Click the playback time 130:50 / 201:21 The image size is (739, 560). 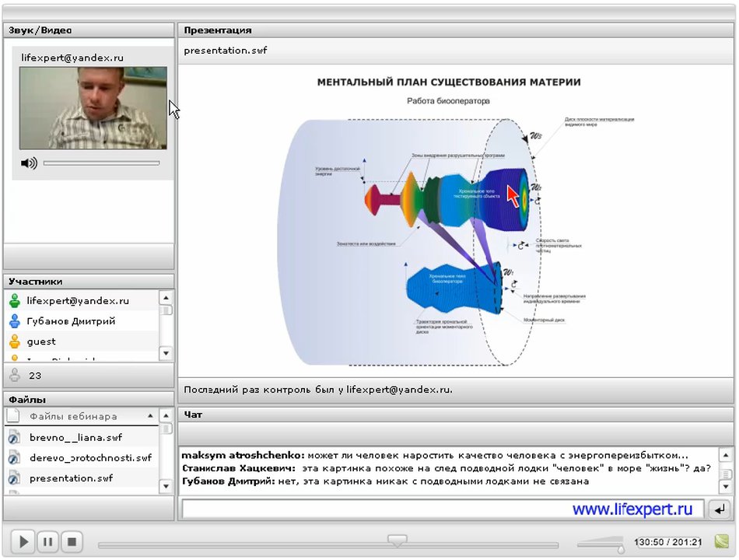tap(668, 542)
